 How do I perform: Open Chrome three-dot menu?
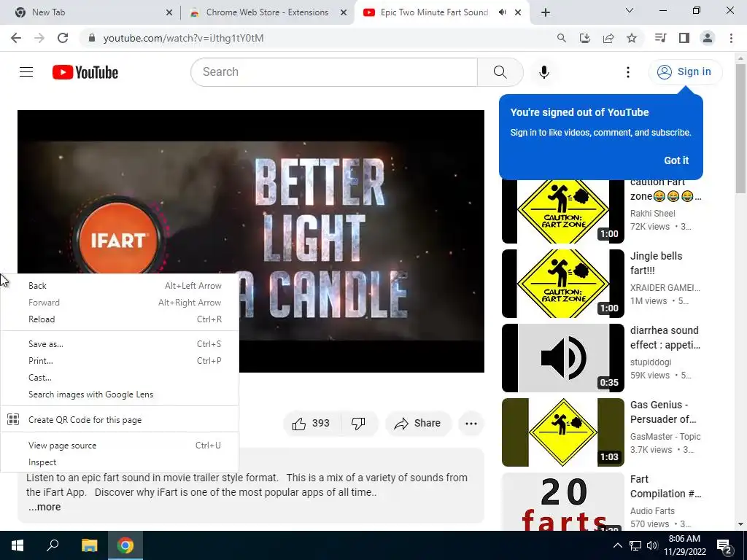click(x=731, y=38)
